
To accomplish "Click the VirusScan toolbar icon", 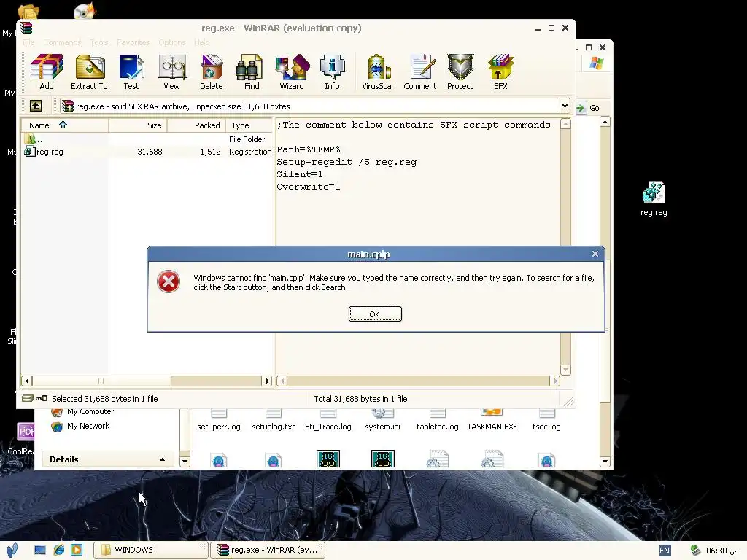I will [379, 72].
